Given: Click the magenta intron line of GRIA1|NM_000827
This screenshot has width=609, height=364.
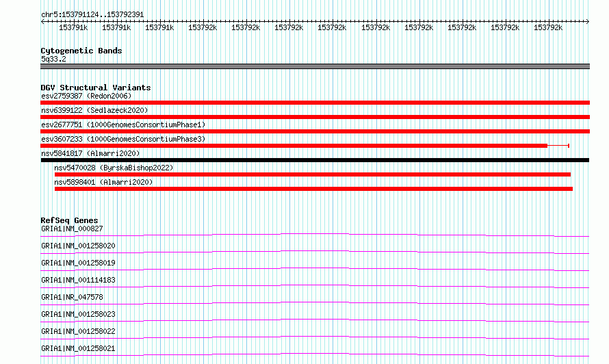Looking at the screenshot, I should coord(315,235).
